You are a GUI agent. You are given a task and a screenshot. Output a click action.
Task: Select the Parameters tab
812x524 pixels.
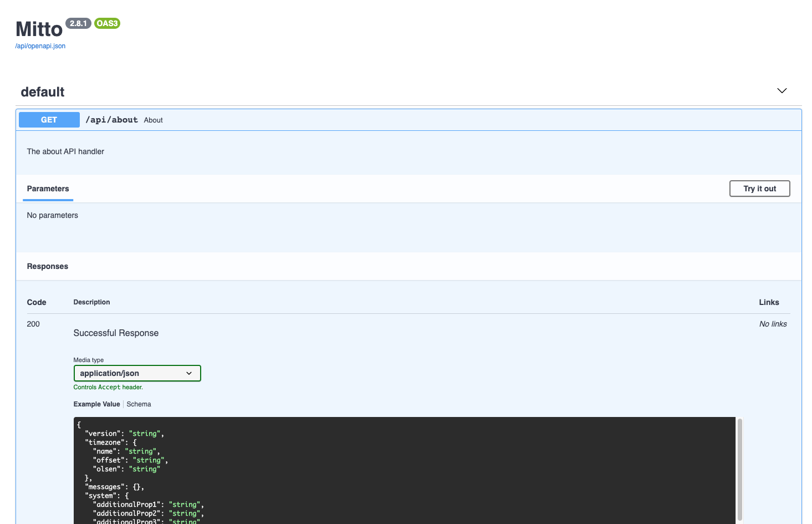pos(48,189)
